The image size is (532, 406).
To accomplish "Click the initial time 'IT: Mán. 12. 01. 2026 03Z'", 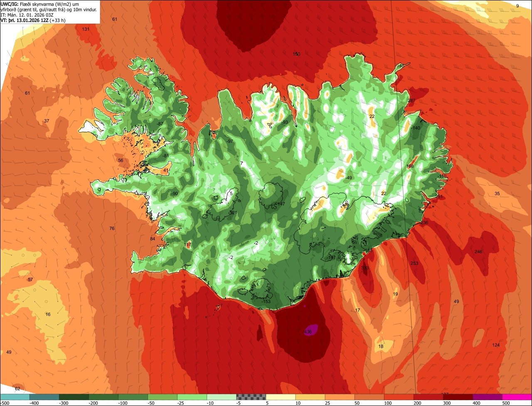I will [28, 15].
